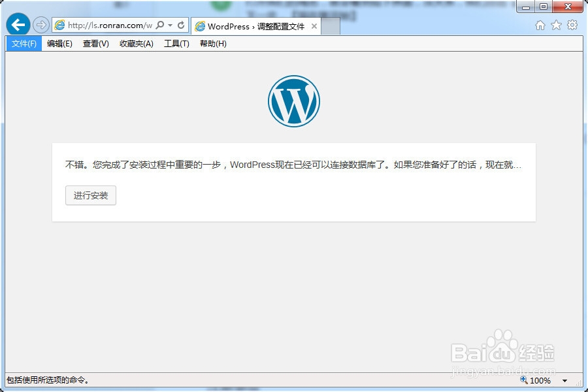Open favorites with the star icon

pos(556,25)
